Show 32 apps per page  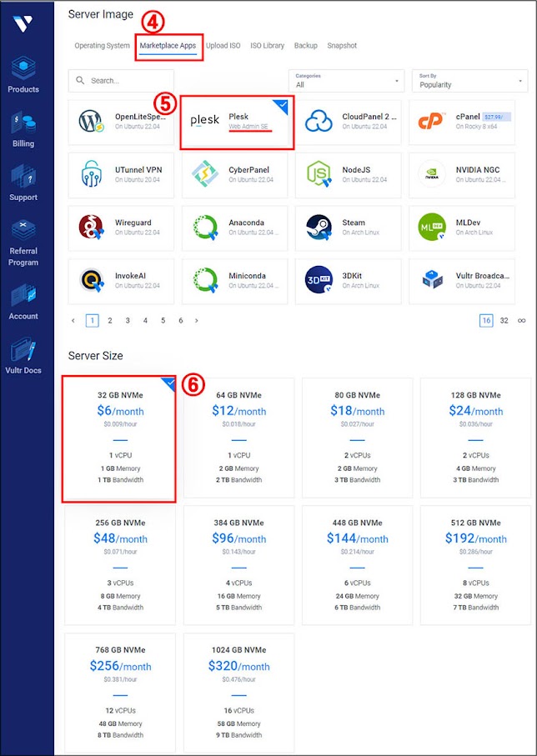504,321
